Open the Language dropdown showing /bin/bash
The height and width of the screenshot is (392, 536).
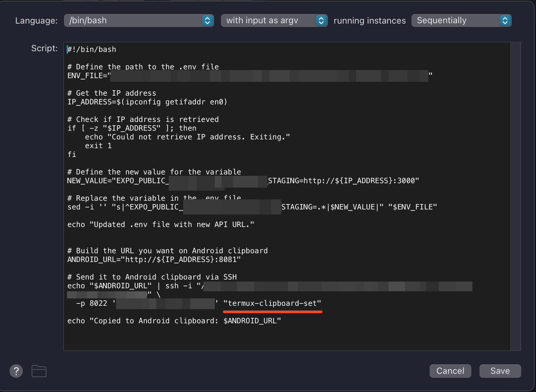point(139,21)
